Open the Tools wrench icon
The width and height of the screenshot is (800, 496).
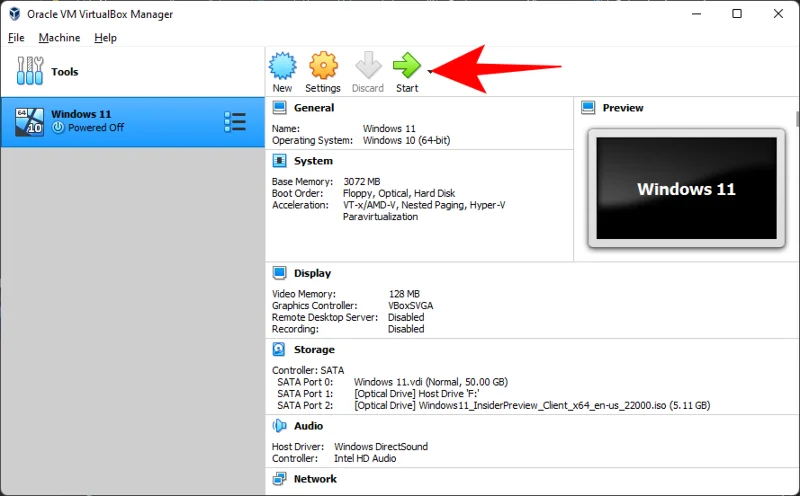click(30, 72)
